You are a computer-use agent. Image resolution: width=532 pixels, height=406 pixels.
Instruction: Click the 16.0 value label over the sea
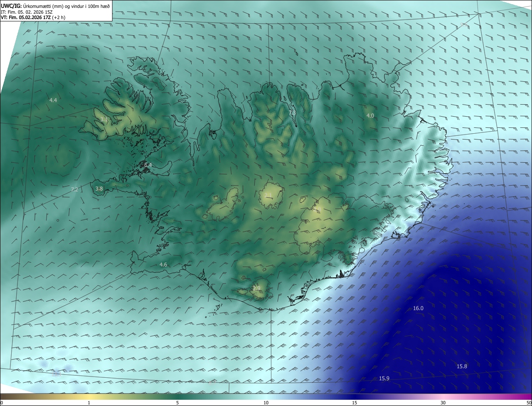click(418, 308)
